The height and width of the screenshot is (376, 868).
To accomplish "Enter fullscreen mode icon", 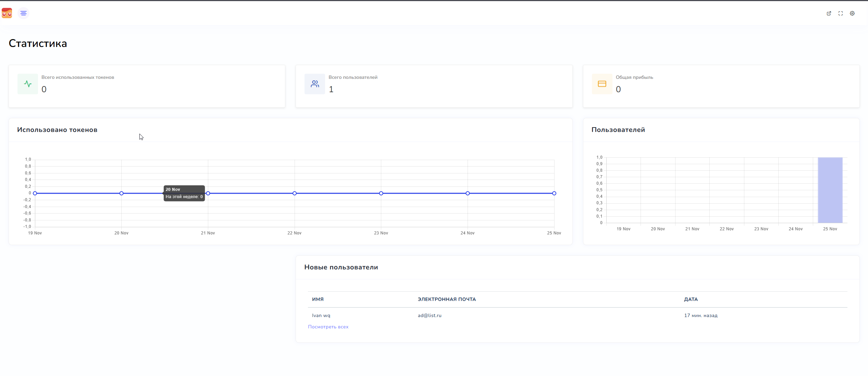I will point(840,13).
